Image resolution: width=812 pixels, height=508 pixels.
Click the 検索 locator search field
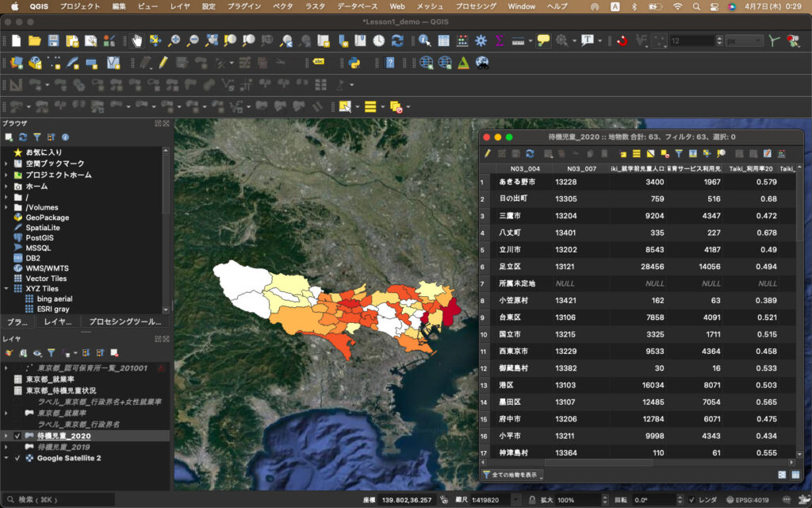coord(59,499)
